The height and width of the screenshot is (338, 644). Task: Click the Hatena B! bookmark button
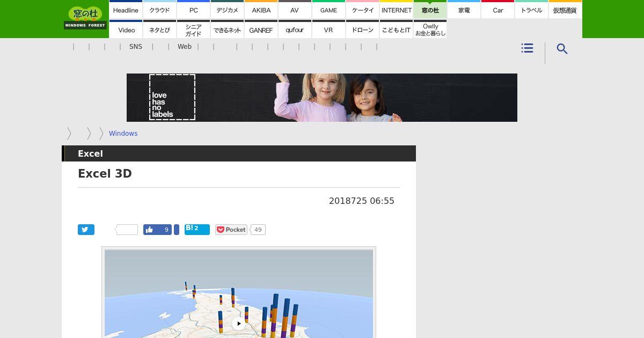tap(197, 230)
